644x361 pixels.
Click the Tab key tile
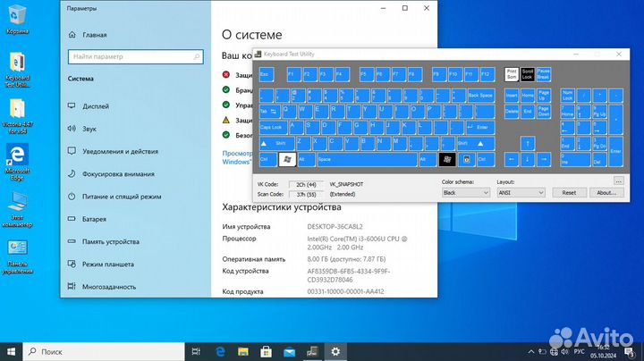coord(269,112)
